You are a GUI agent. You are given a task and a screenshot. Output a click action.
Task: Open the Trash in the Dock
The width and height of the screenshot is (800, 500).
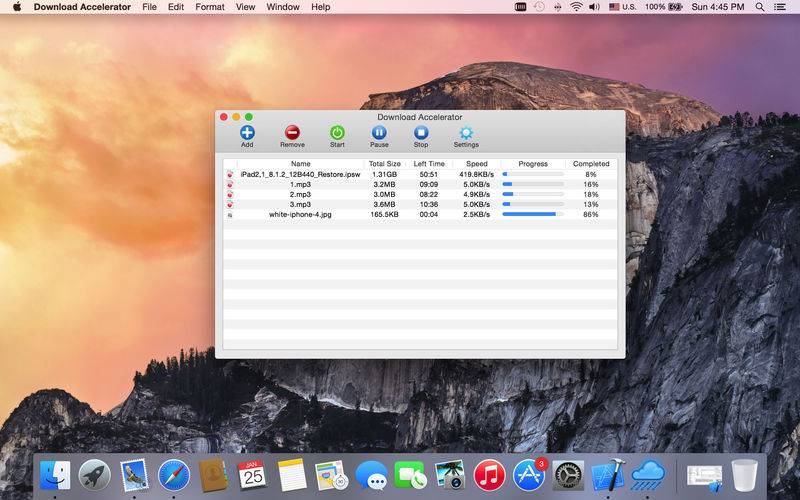pos(744,476)
